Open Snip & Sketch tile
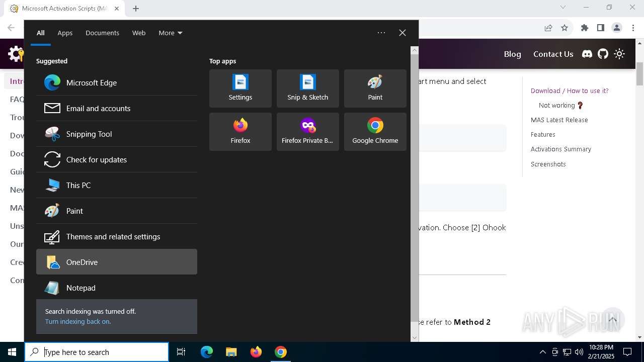The height and width of the screenshot is (362, 644). (308, 88)
